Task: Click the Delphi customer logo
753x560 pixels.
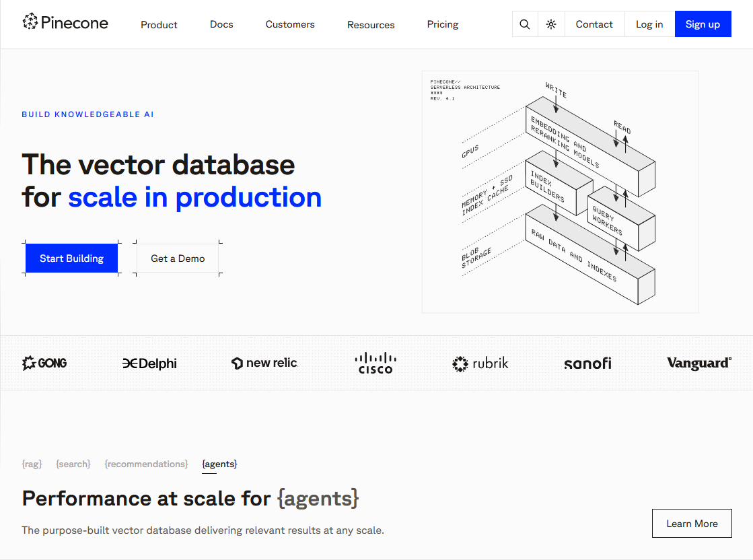Action: (149, 363)
